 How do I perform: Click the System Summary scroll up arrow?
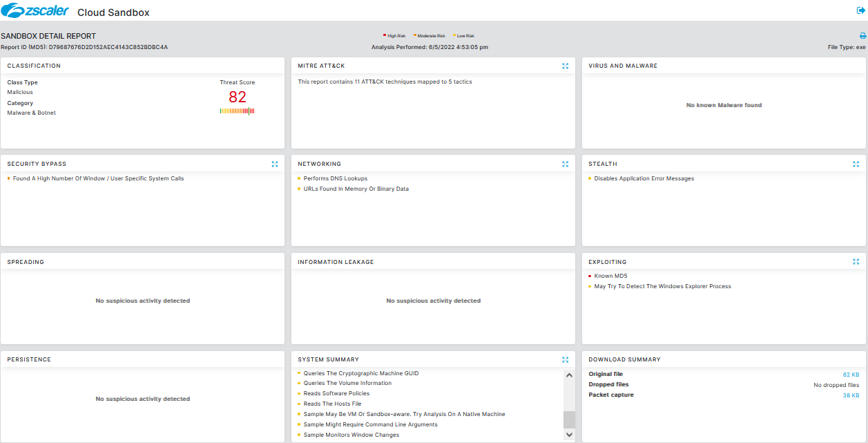coord(569,375)
